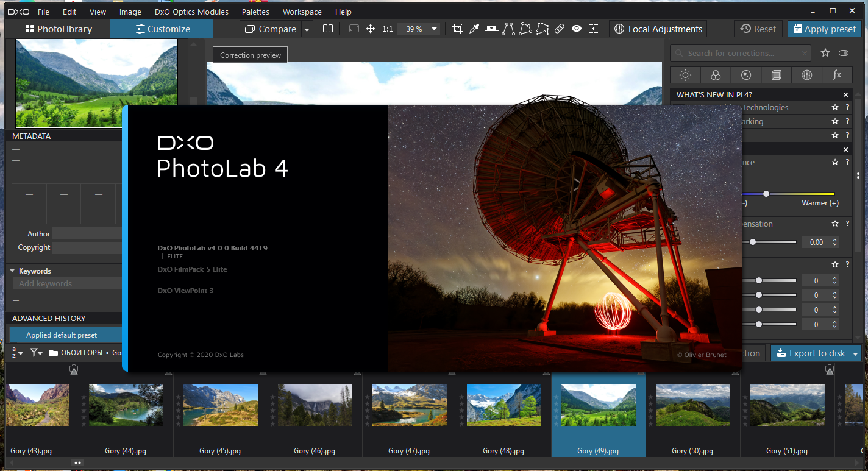Open the filter funnel dropdown
868x471 pixels.
37,353
